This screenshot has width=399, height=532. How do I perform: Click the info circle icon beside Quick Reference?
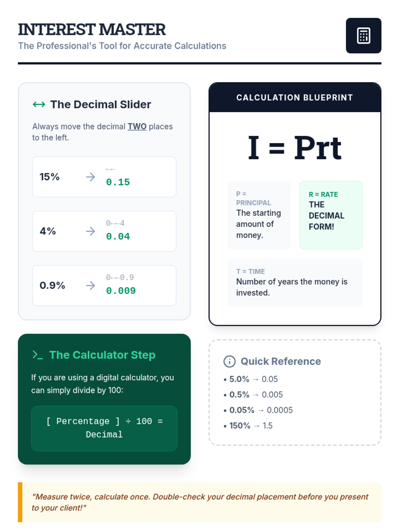point(229,361)
